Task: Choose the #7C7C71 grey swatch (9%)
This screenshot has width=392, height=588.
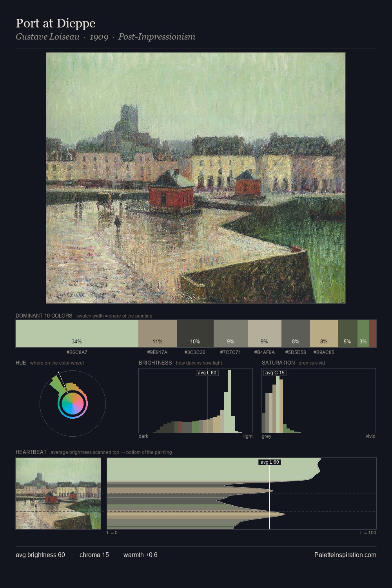Action: click(230, 334)
